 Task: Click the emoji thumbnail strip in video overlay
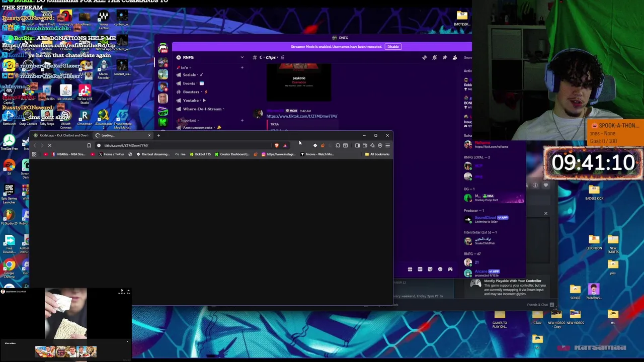(x=65, y=351)
